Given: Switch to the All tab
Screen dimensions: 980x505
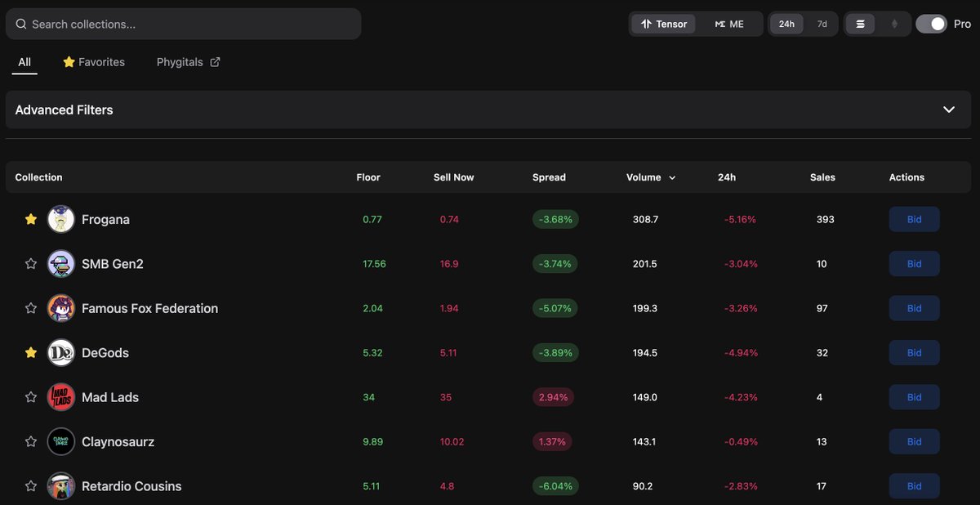Looking at the screenshot, I should pyautogui.click(x=24, y=62).
